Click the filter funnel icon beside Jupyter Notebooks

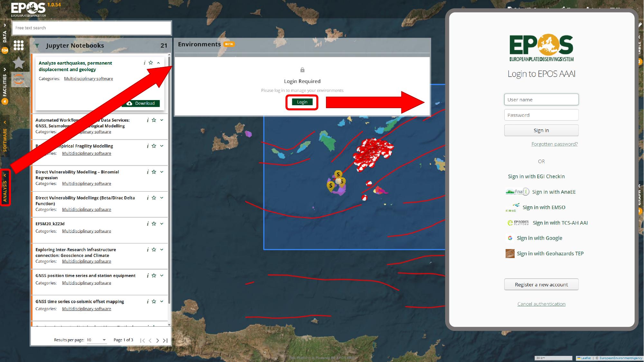(x=37, y=46)
